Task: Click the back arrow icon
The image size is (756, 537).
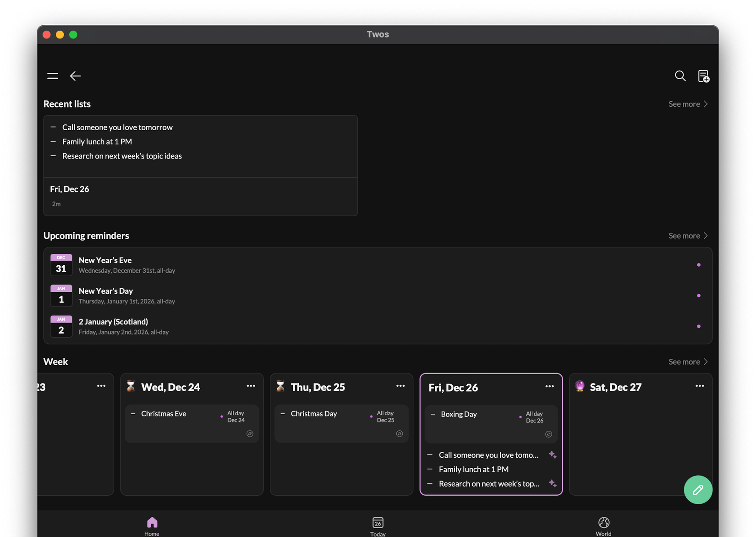Action: coord(75,76)
